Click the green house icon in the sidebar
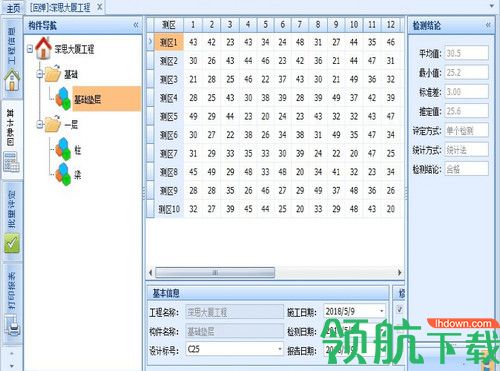The height and width of the screenshot is (371, 500). (x=12, y=80)
